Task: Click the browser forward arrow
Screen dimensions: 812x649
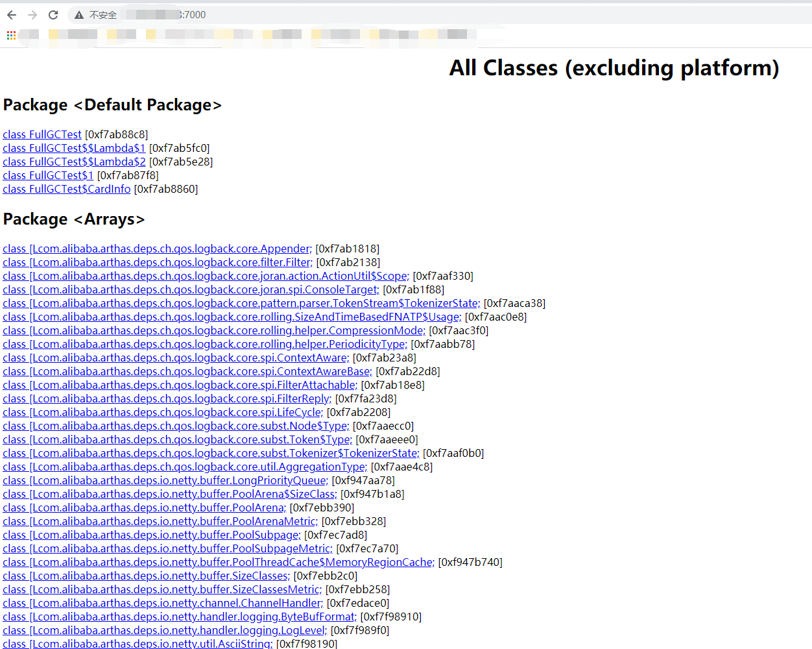Action: click(x=32, y=15)
